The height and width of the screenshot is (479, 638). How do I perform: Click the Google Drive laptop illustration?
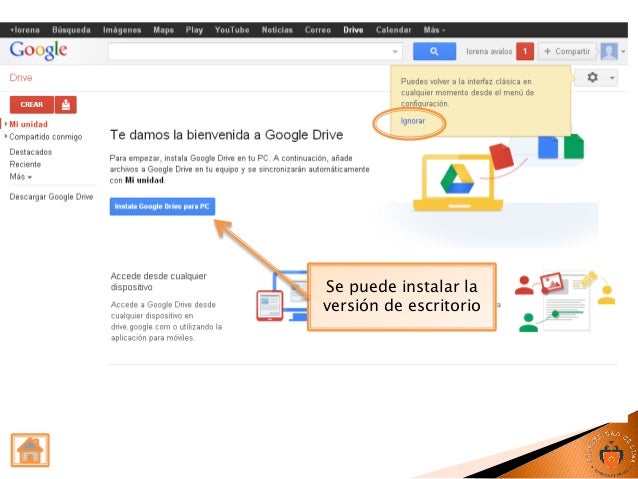(458, 182)
